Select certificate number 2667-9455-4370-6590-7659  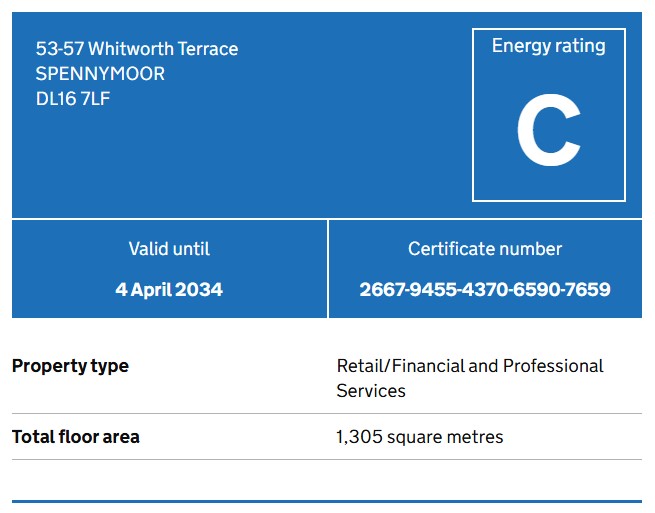click(485, 290)
